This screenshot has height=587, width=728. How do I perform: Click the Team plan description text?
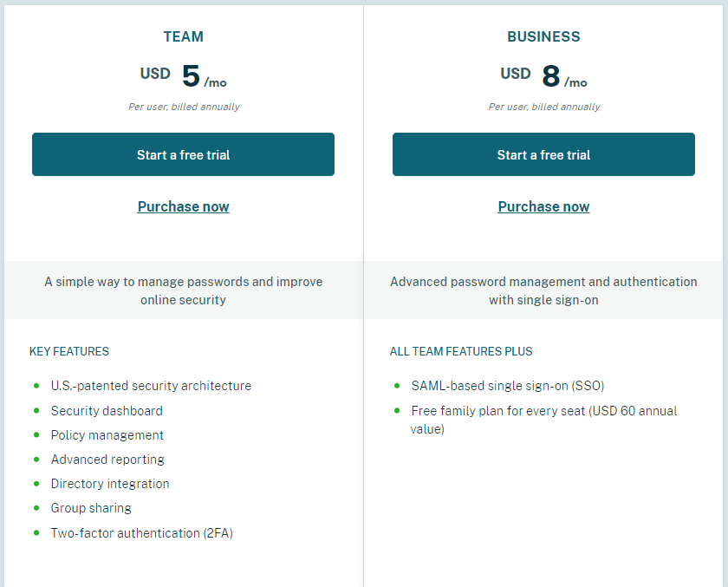click(184, 290)
